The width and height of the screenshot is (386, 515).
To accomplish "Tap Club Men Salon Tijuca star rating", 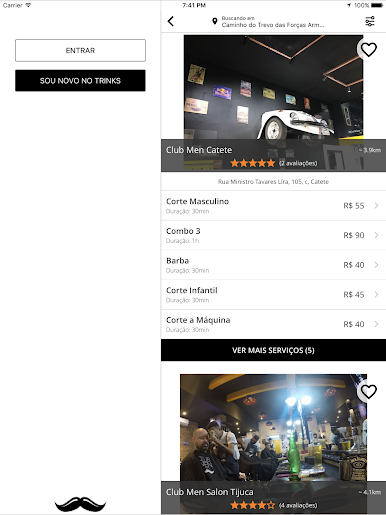I will pyautogui.click(x=252, y=505).
